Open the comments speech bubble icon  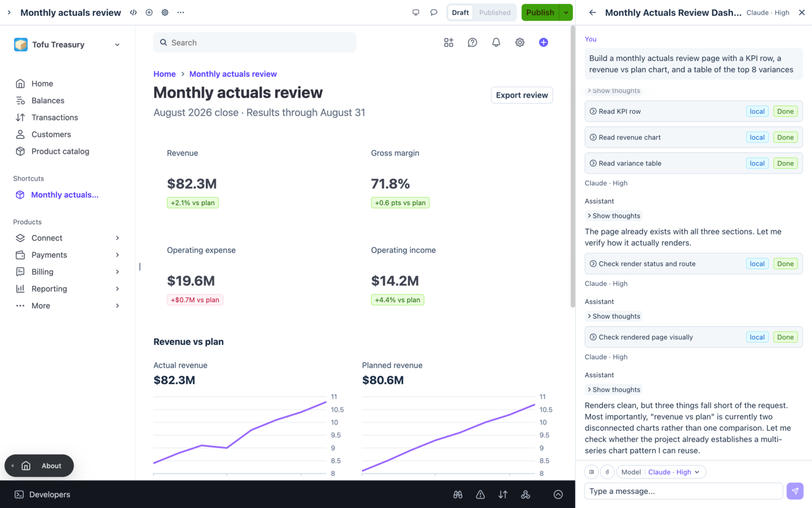click(x=434, y=12)
